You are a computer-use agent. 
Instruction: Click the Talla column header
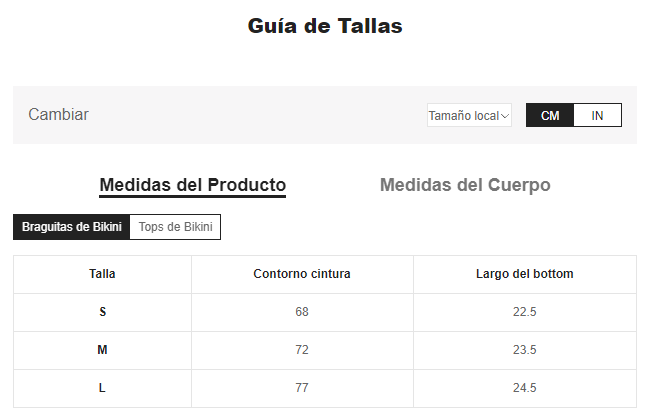point(102,274)
